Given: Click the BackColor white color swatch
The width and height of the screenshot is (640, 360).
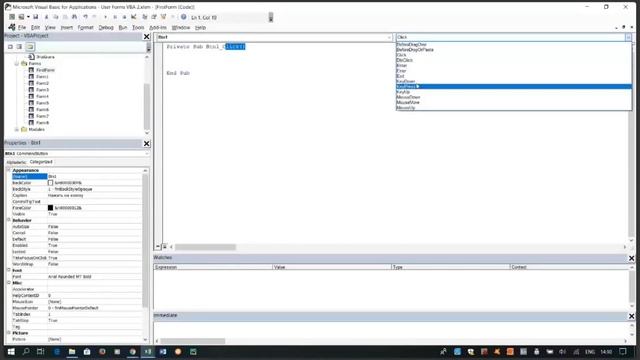Looking at the screenshot, I should (x=50, y=183).
